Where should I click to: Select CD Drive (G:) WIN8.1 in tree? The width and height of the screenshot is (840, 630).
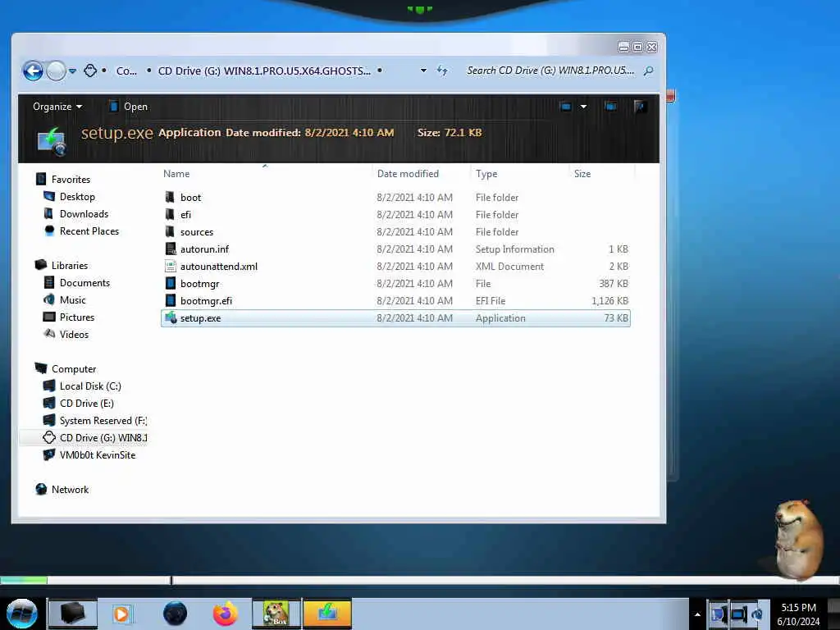click(103, 438)
